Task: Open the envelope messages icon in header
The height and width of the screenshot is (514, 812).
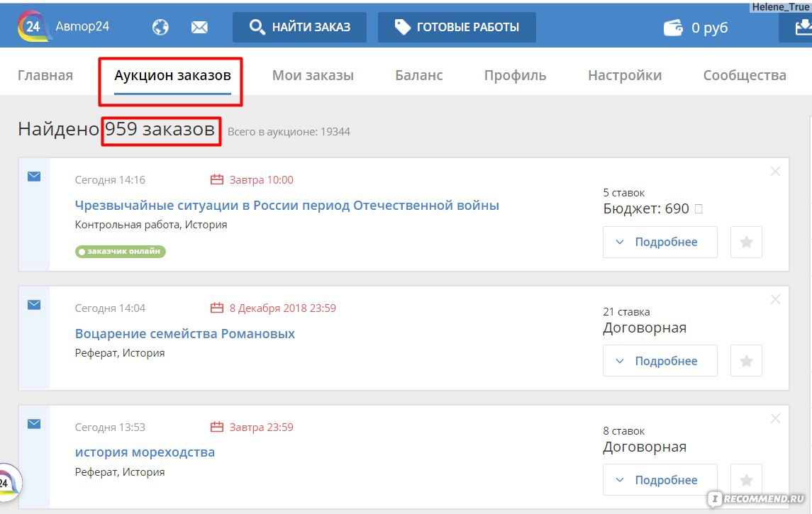Action: 199,28
